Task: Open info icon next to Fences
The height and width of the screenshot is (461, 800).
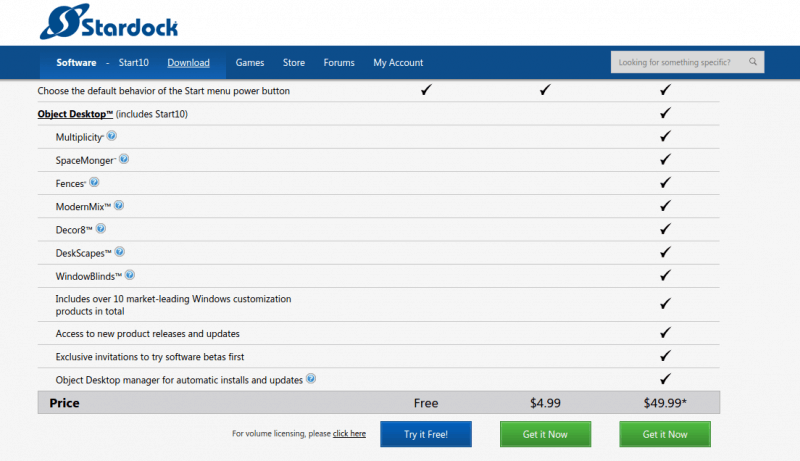Action: 94,182
